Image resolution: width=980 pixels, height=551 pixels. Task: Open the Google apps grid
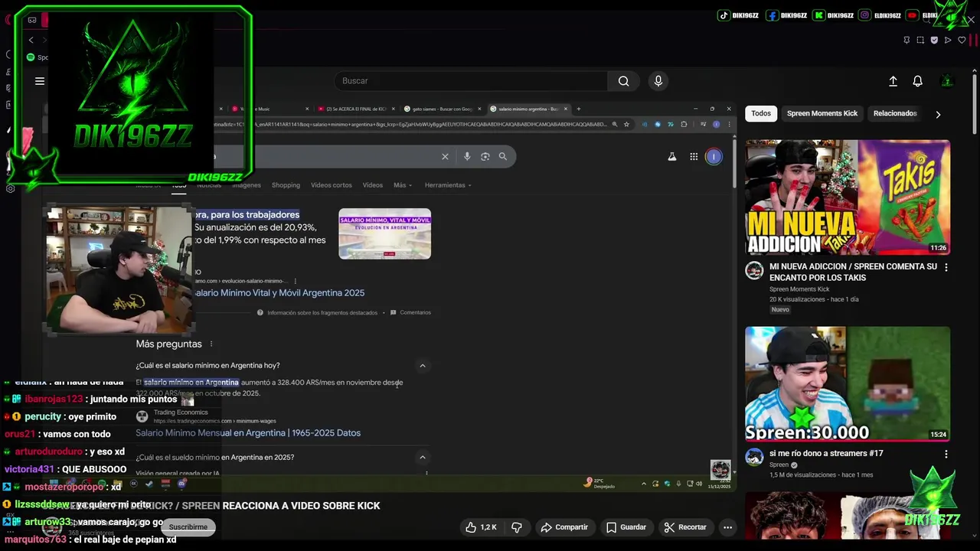pyautogui.click(x=694, y=156)
